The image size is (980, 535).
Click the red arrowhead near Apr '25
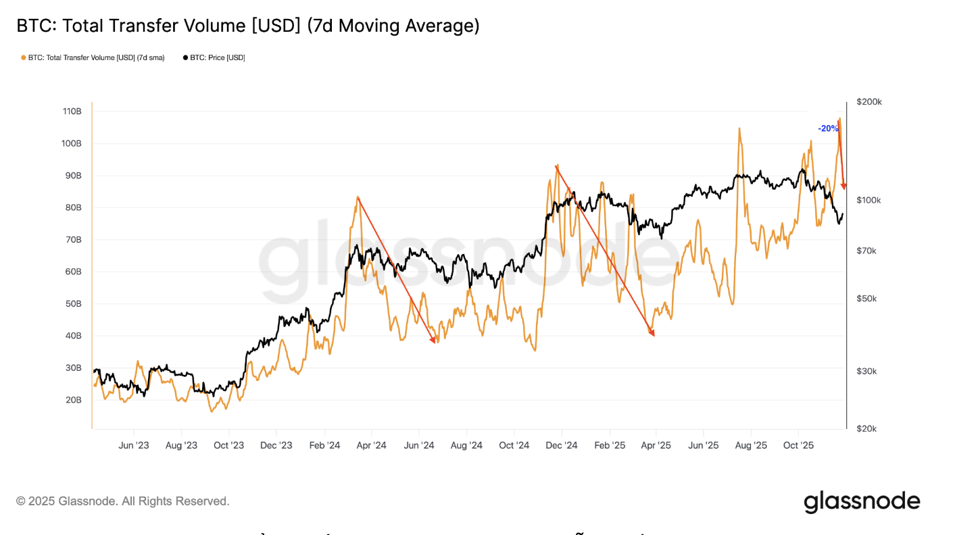click(652, 332)
